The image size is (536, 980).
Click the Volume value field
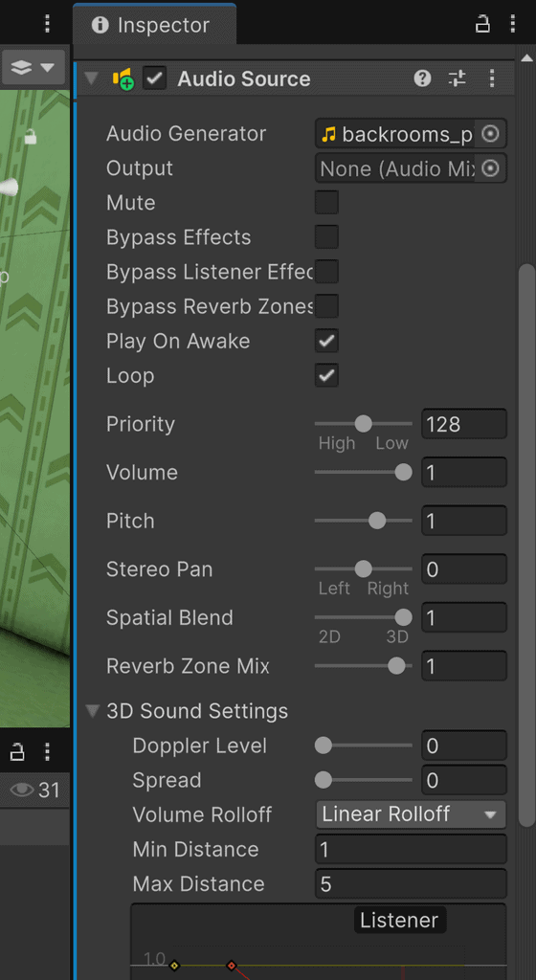pyautogui.click(x=464, y=472)
